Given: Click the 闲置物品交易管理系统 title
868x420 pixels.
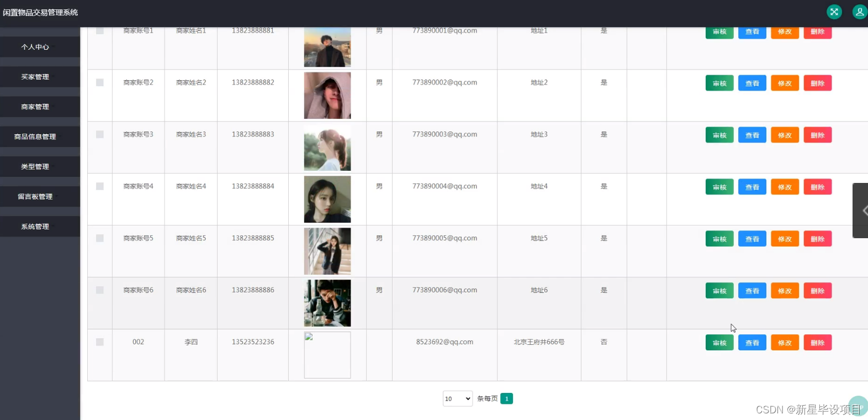Looking at the screenshot, I should [x=40, y=12].
